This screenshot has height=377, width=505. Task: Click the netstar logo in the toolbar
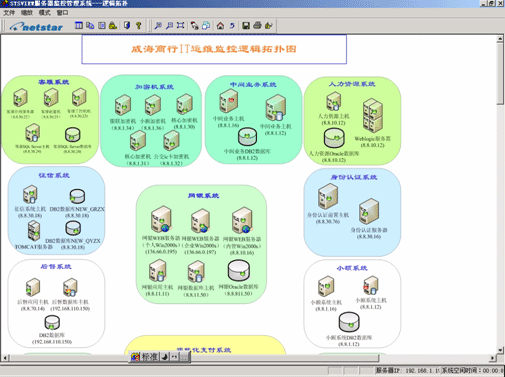(x=36, y=27)
